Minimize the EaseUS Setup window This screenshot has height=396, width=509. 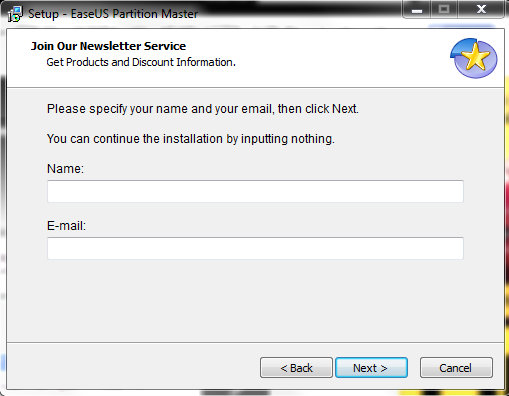click(x=417, y=10)
